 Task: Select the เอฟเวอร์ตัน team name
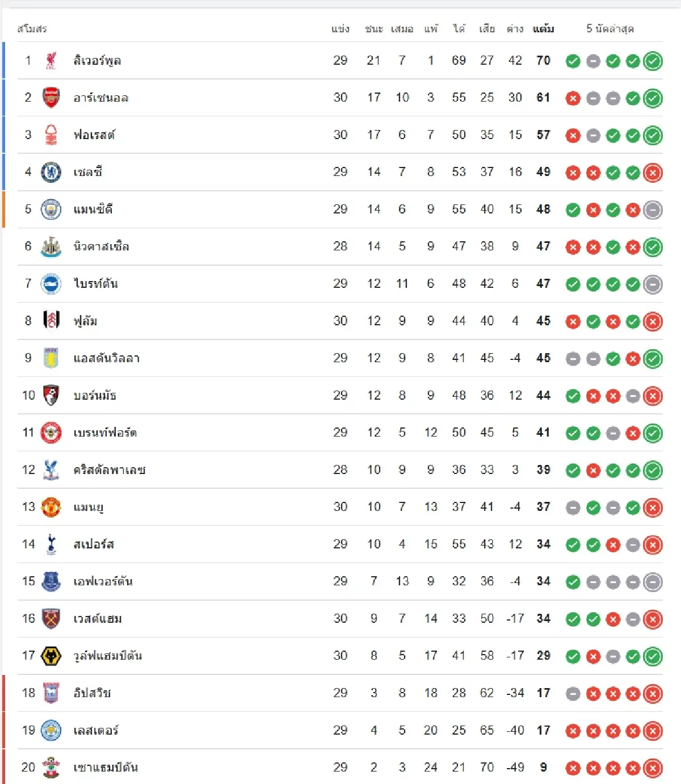[x=103, y=581]
